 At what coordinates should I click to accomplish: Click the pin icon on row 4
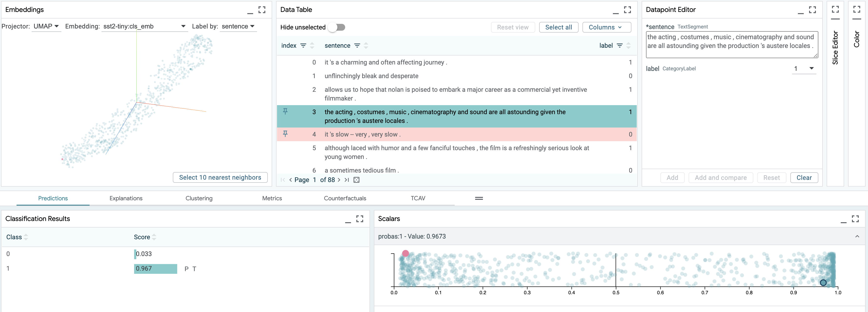[285, 134]
